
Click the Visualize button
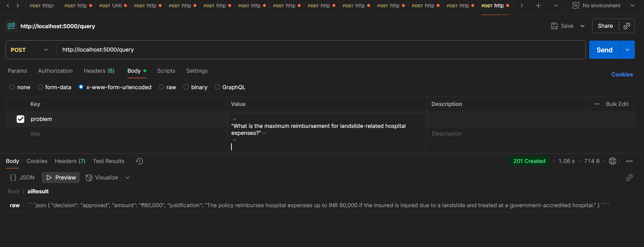[x=102, y=178]
